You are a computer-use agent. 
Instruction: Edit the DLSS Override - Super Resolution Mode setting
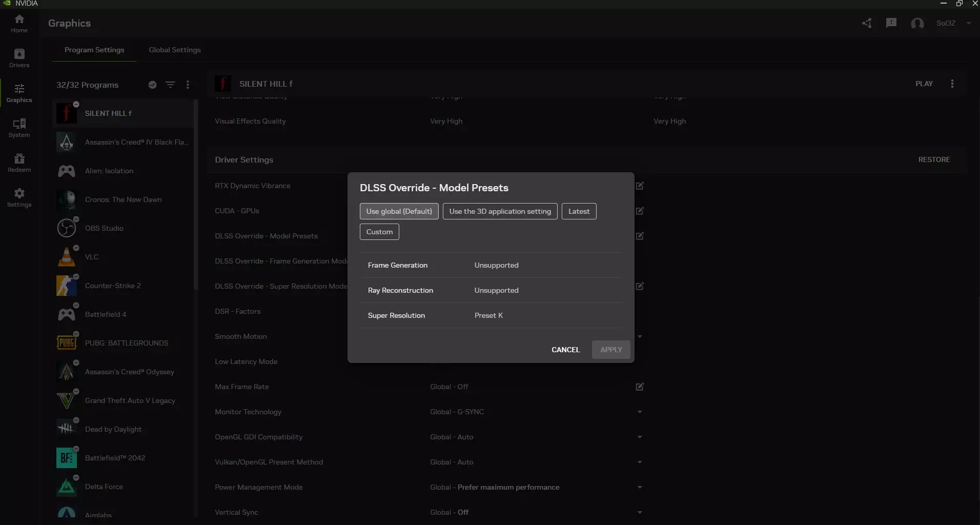pos(640,286)
